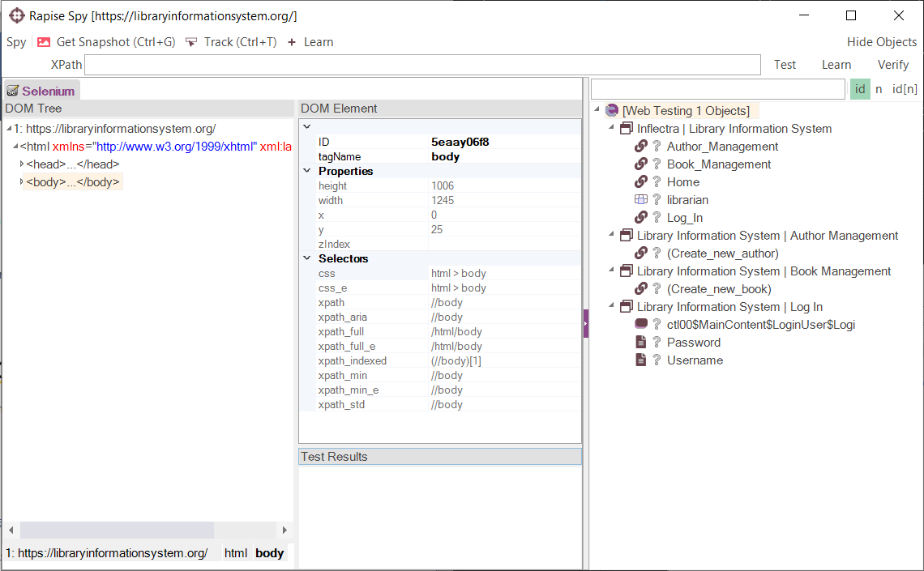
Task: Click question mark icon next to Home
Action: tap(657, 182)
